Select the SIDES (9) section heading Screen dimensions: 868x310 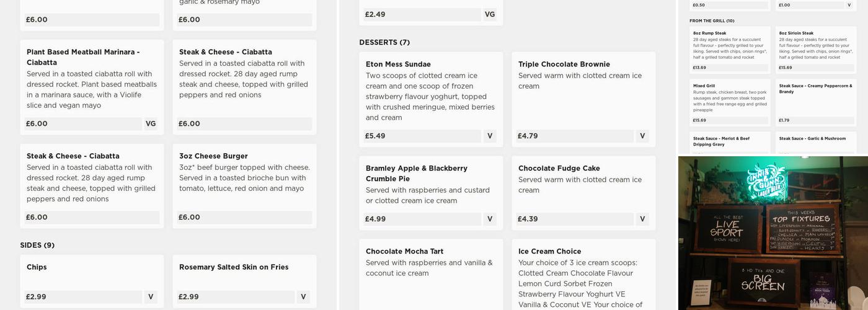point(37,245)
